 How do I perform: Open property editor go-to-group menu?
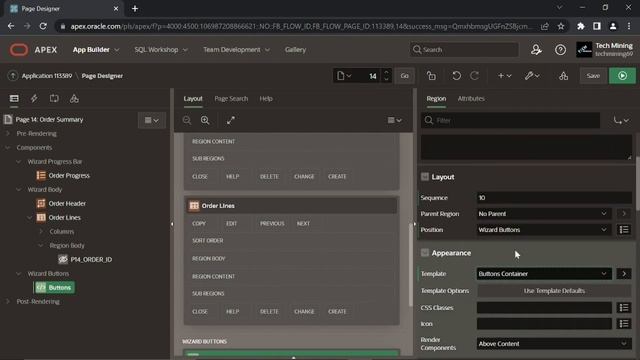(x=621, y=120)
